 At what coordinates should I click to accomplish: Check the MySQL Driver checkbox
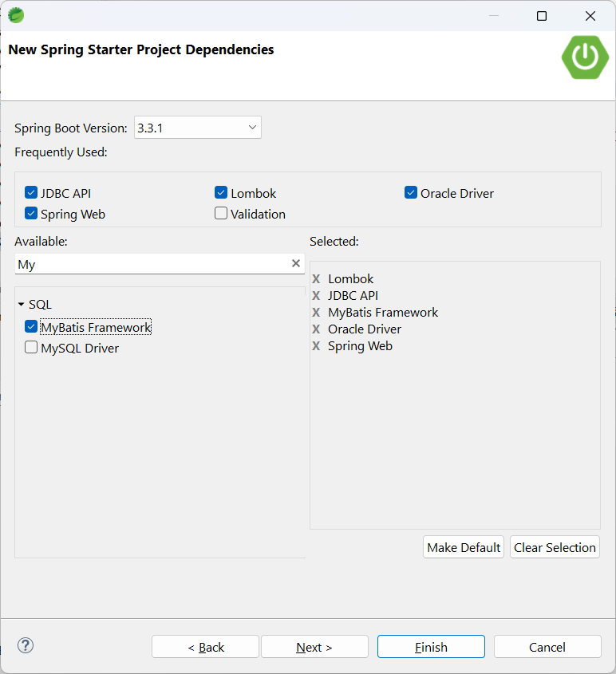click(31, 347)
